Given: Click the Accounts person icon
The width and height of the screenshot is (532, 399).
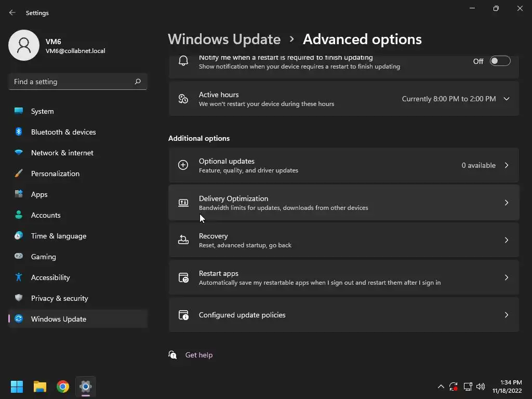Looking at the screenshot, I should [19, 215].
